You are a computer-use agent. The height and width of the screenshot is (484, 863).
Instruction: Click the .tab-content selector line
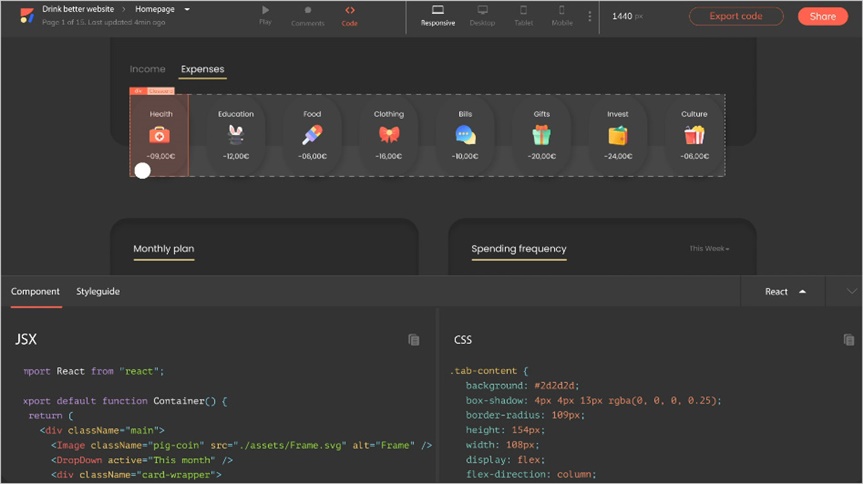[489, 371]
